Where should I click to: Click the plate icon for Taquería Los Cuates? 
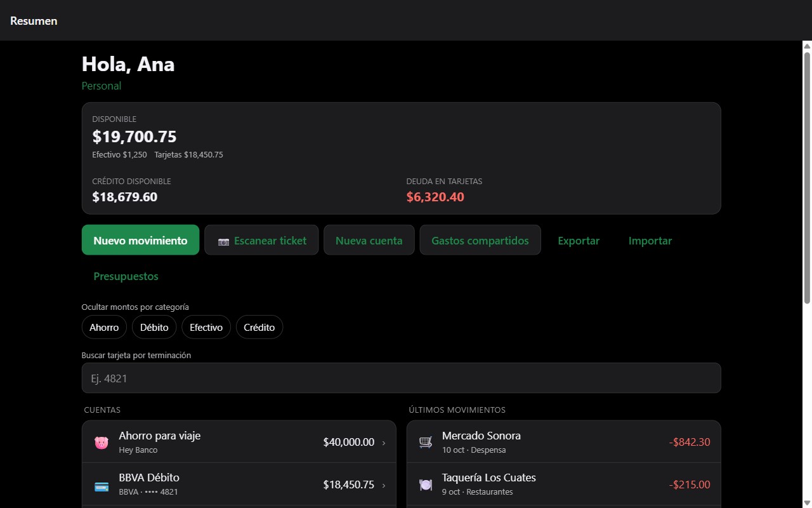coord(426,485)
